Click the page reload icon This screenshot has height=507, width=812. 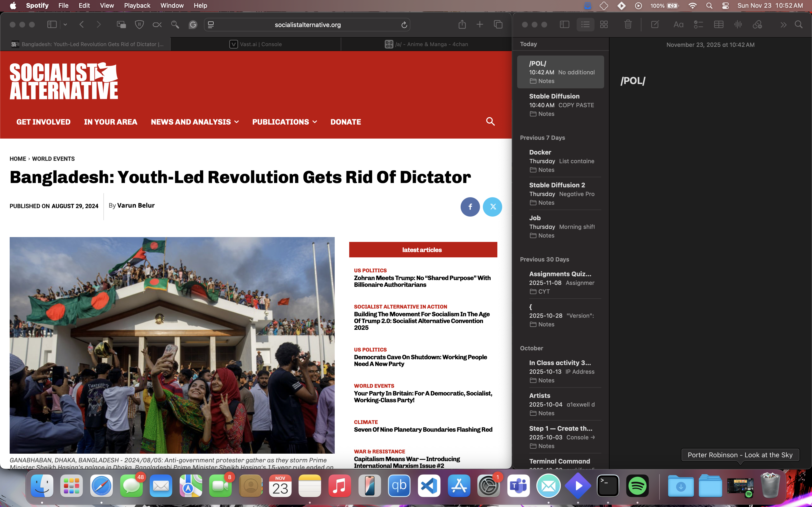pyautogui.click(x=404, y=25)
